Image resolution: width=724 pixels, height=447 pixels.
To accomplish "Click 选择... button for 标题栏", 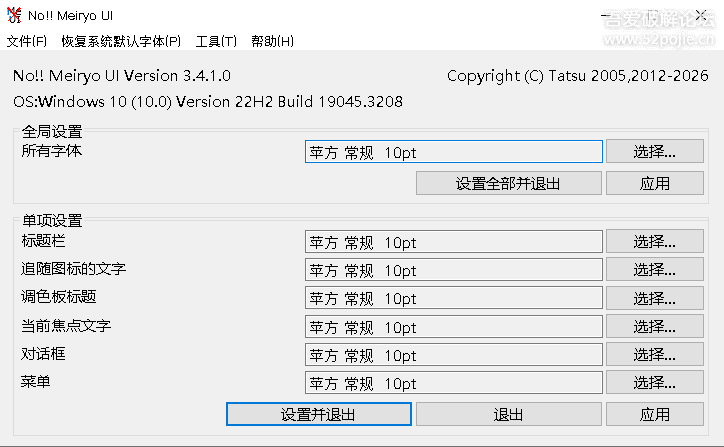I will click(655, 242).
